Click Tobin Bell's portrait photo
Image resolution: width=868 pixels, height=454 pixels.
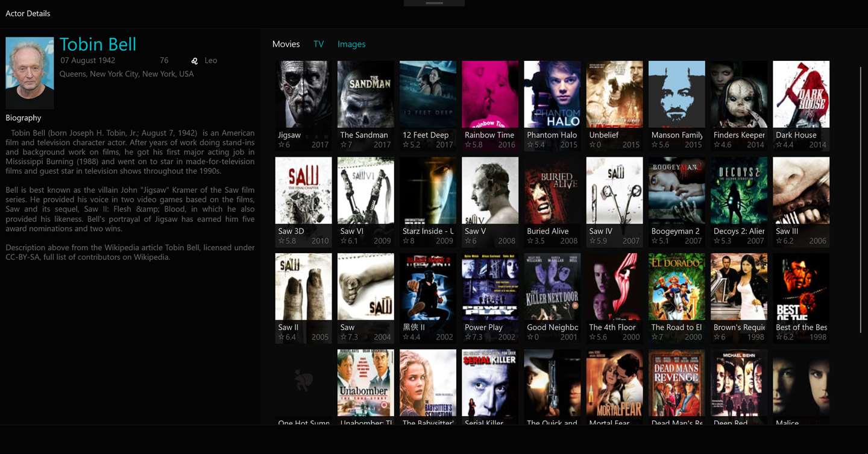[x=30, y=73]
